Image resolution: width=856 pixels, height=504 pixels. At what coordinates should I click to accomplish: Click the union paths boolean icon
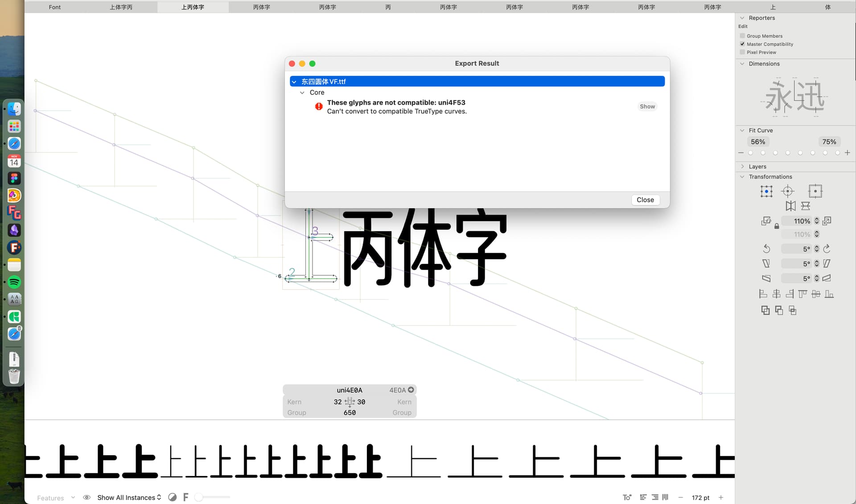[765, 310]
